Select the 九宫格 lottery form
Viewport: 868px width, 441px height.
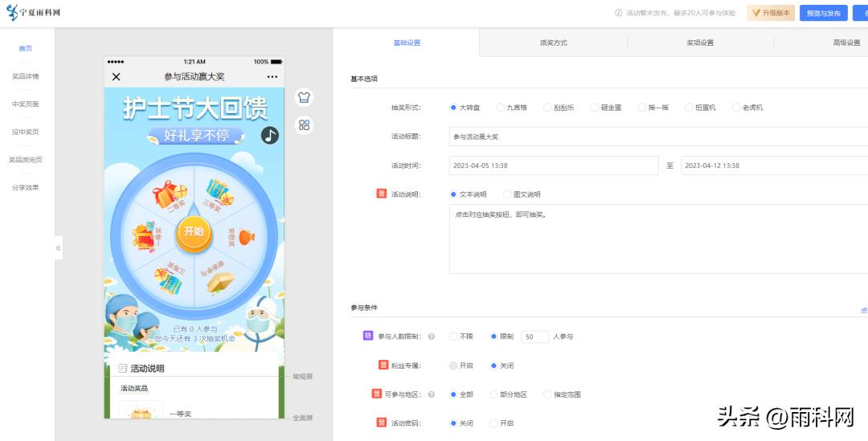[x=501, y=108]
